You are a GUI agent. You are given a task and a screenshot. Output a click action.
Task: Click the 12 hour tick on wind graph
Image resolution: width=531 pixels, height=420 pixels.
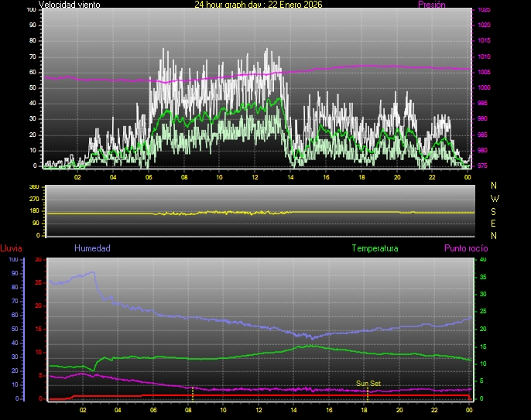255,177
